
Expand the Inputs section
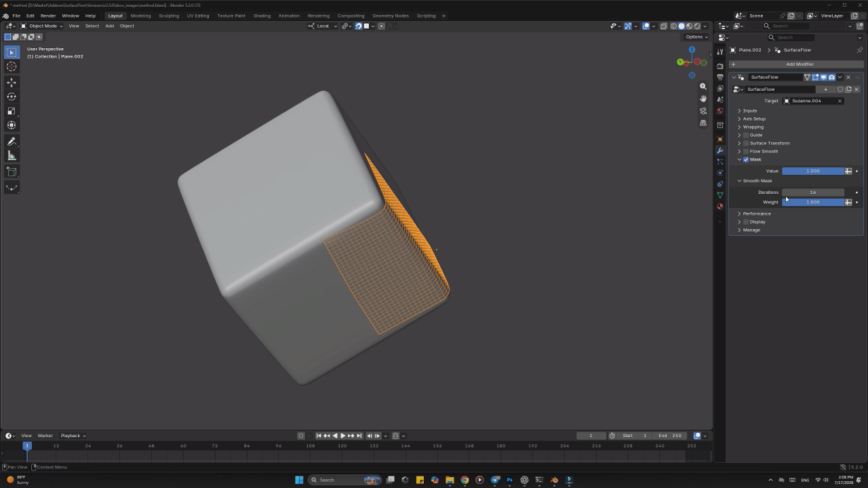pyautogui.click(x=749, y=110)
